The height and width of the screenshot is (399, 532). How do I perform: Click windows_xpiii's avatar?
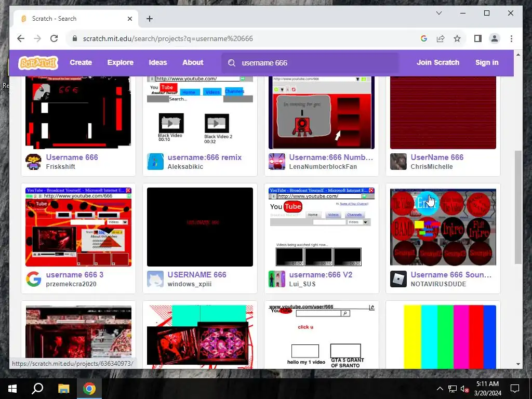(x=155, y=279)
